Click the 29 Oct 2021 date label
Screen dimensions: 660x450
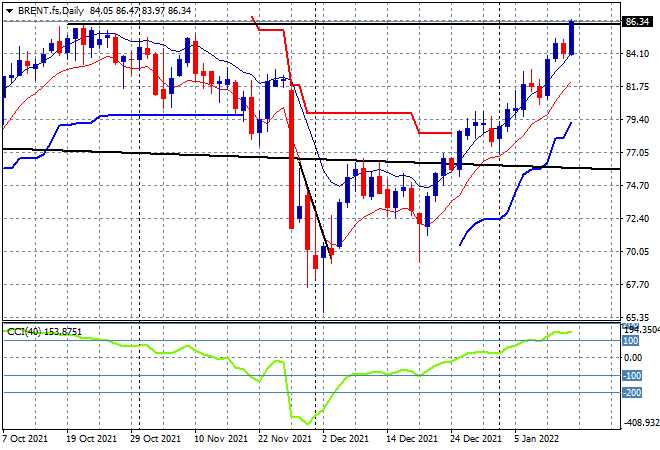[x=155, y=439]
